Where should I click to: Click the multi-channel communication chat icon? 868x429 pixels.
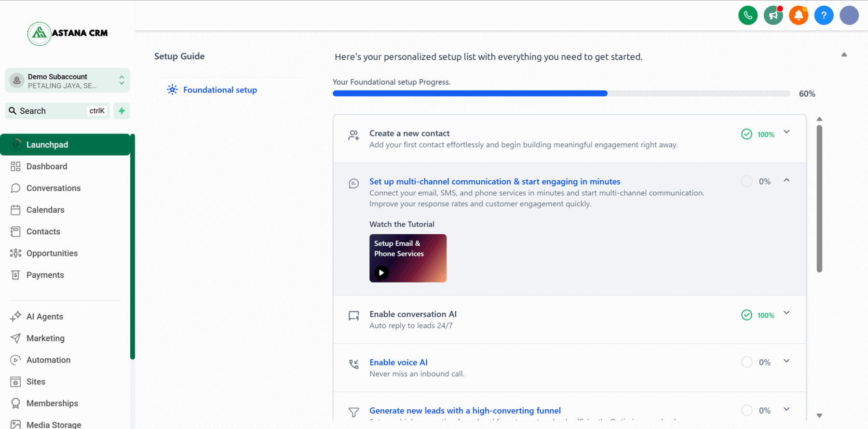[x=354, y=184]
